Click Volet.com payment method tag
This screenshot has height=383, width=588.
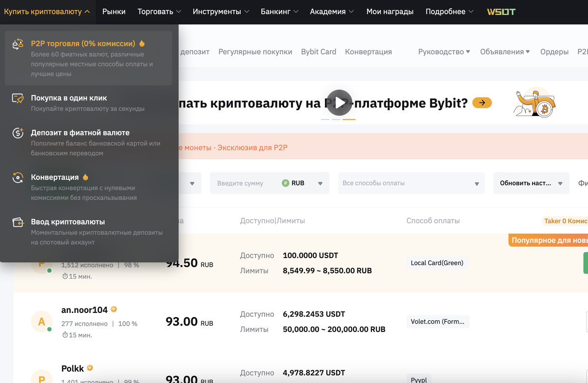(438, 322)
